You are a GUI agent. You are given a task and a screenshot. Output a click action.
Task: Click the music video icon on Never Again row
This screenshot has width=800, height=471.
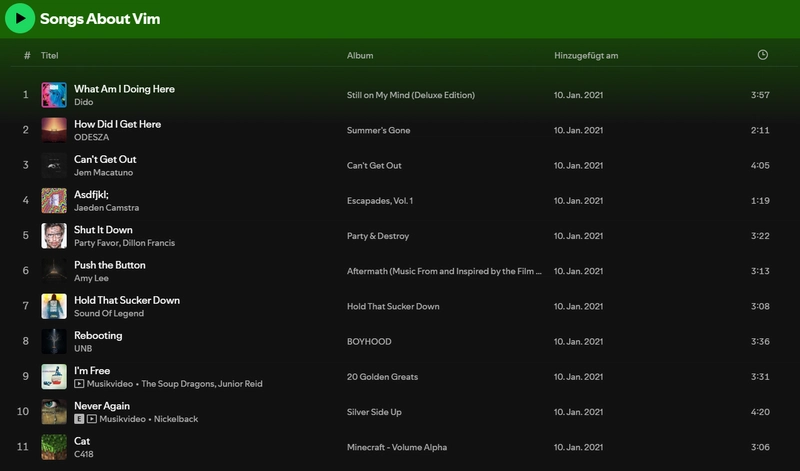coord(92,419)
